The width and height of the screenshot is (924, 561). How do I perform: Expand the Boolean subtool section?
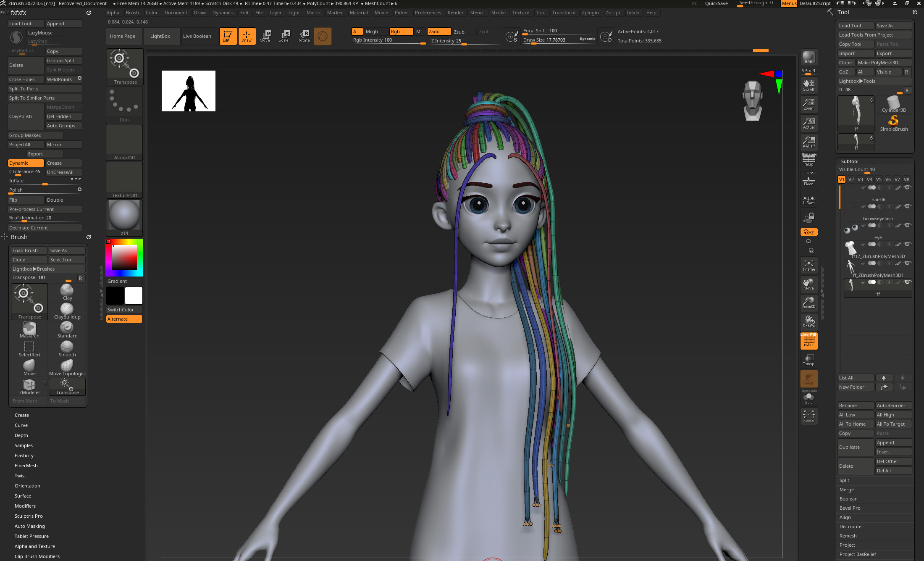point(848,499)
